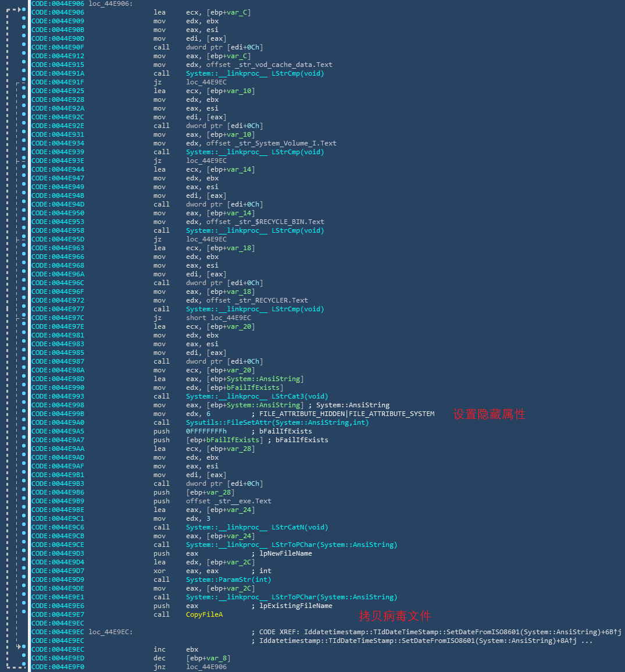Click the jump arrowhead at address 0044E9EC inc ebx

coord(19,646)
